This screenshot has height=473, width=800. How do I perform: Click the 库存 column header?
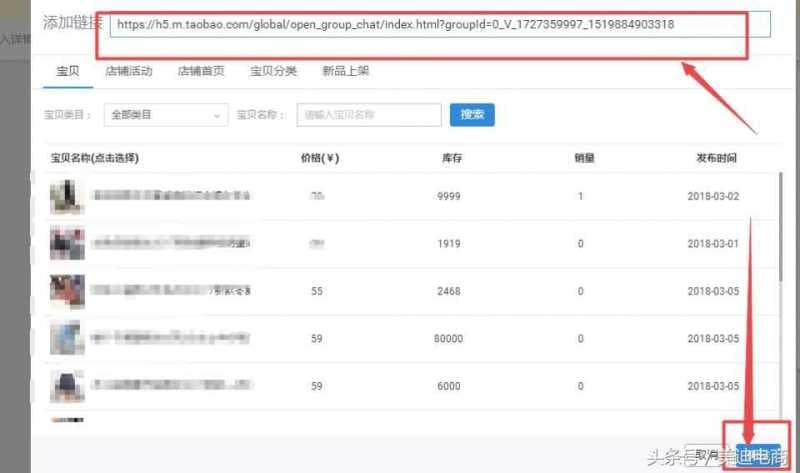452,158
